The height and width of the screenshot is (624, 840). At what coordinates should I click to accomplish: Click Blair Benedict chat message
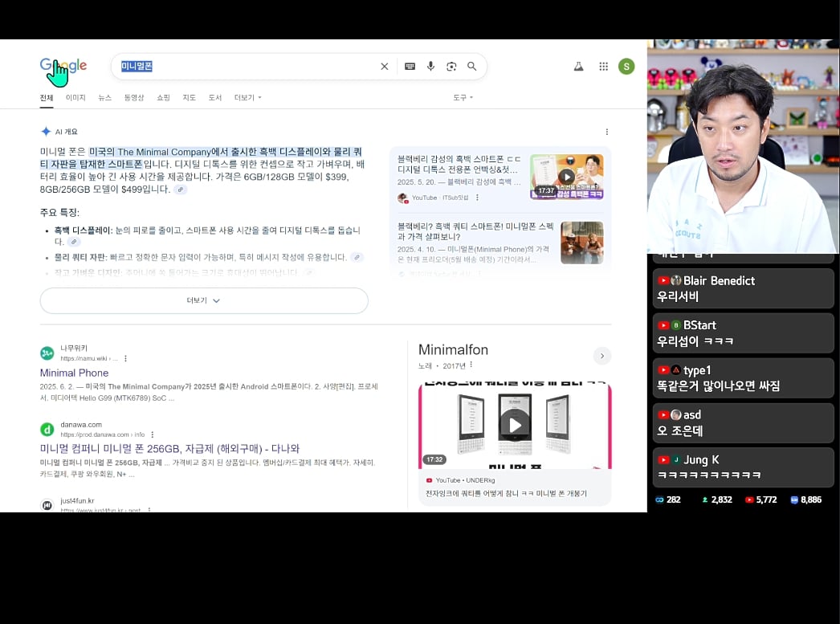pyautogui.click(x=743, y=288)
